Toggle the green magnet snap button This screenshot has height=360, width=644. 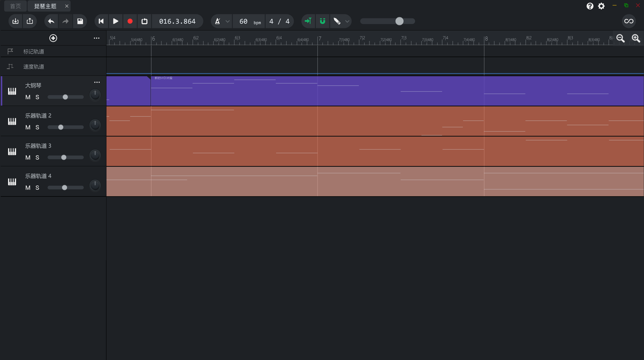[x=322, y=21]
